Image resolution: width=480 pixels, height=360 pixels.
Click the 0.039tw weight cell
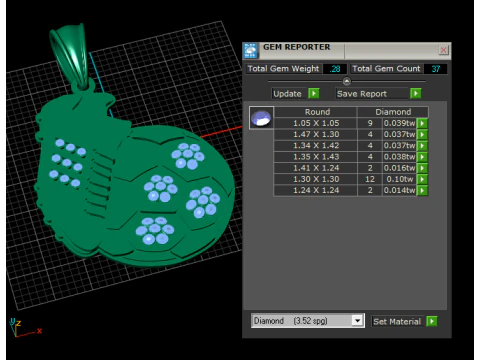point(399,123)
